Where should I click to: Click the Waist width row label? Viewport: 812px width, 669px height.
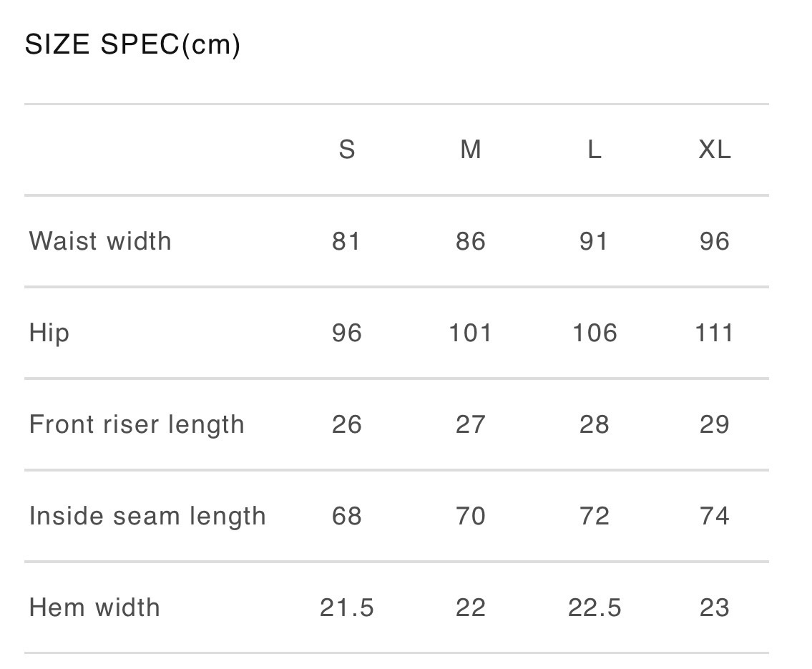(x=100, y=241)
